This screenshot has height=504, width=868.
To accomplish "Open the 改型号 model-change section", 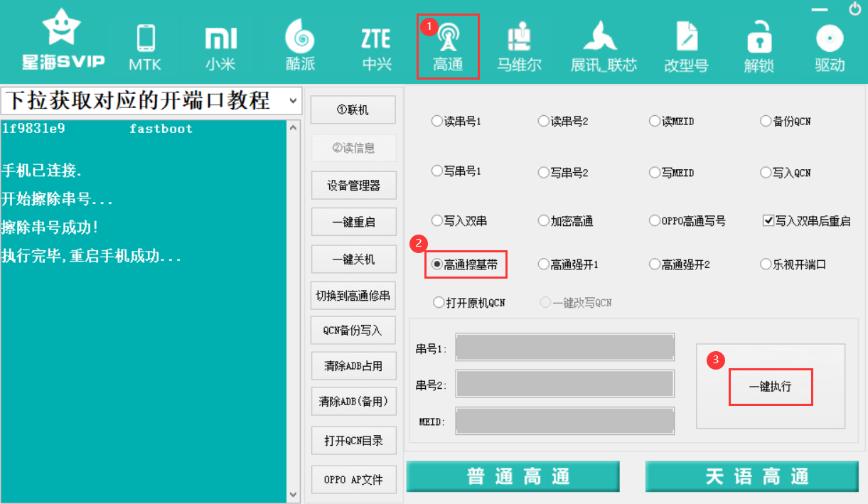I will (686, 48).
